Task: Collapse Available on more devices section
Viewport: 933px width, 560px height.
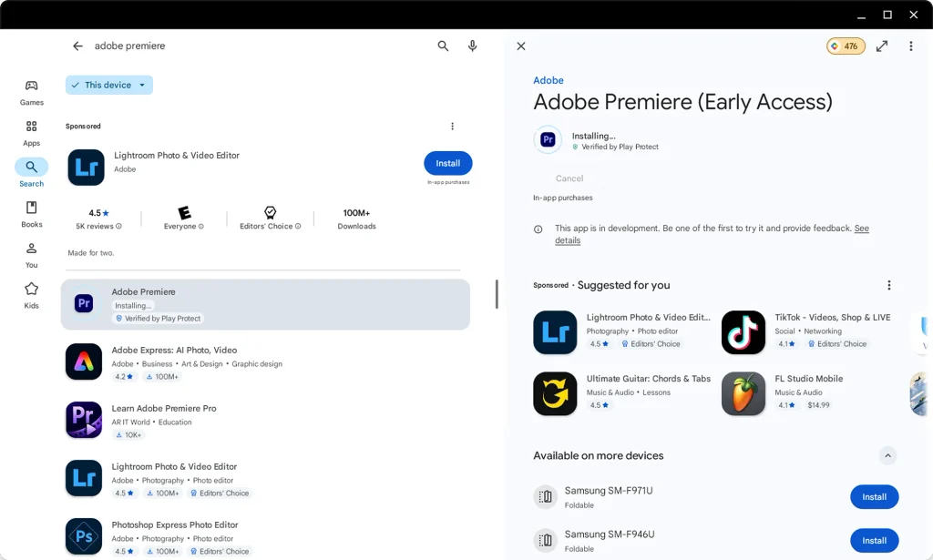Action: coord(887,456)
